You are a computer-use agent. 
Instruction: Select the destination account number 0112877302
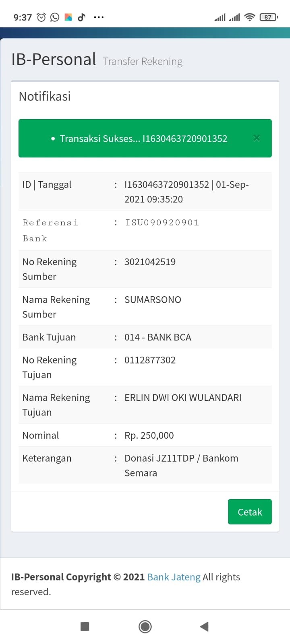click(x=150, y=360)
